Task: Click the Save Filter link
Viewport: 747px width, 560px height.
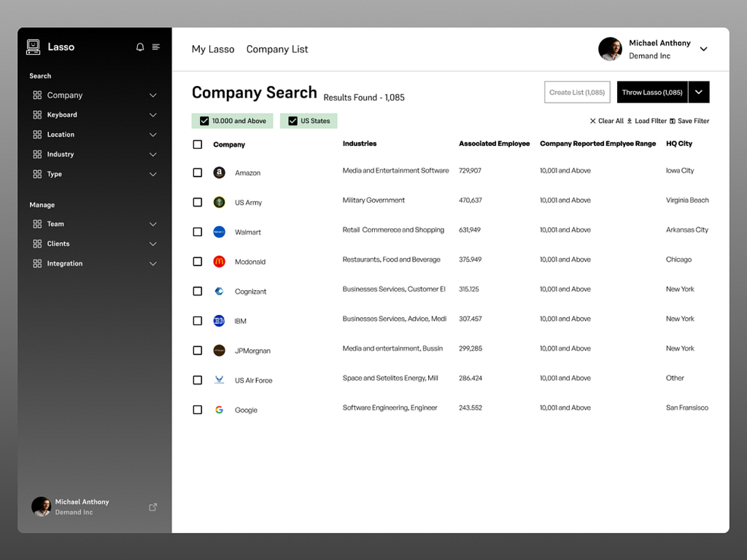Action: 693,121
